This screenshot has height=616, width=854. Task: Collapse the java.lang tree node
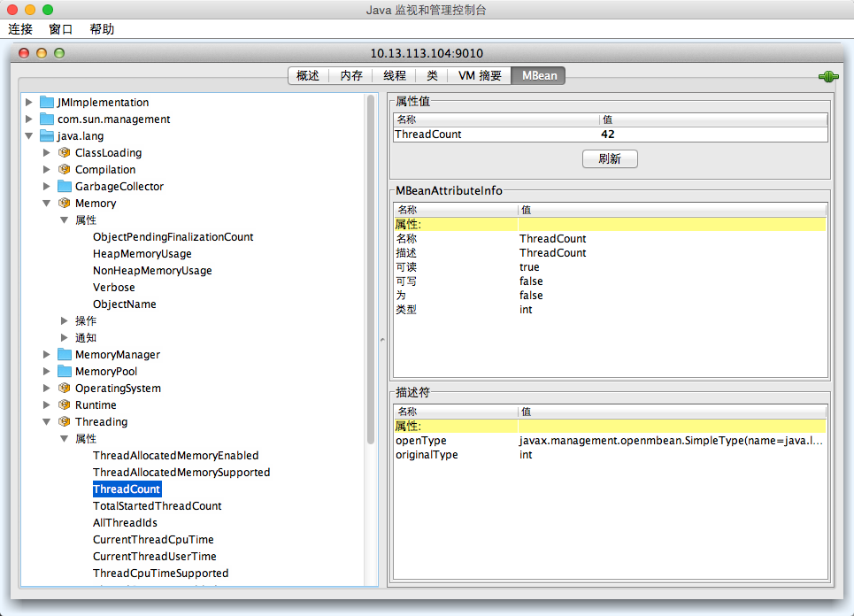click(x=29, y=136)
